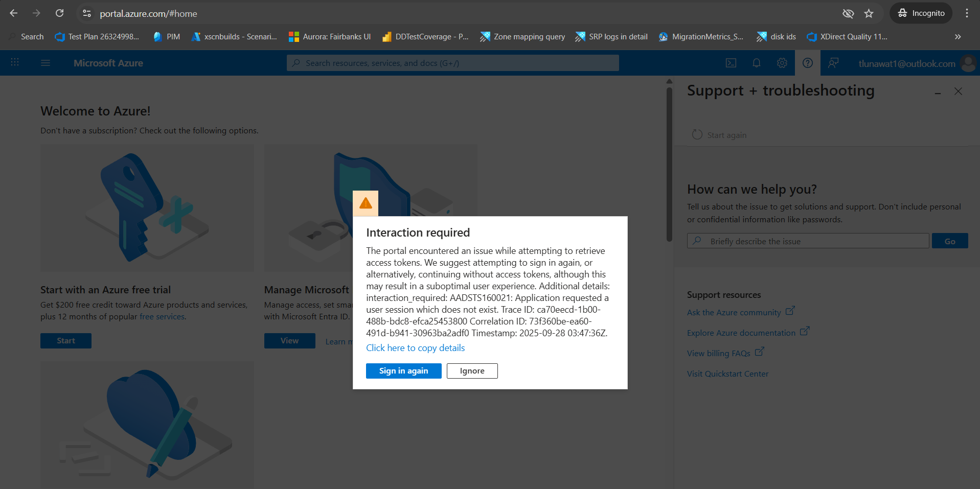Open the Azure portal hamburger menu
Image resolution: width=980 pixels, height=489 pixels.
pyautogui.click(x=45, y=63)
